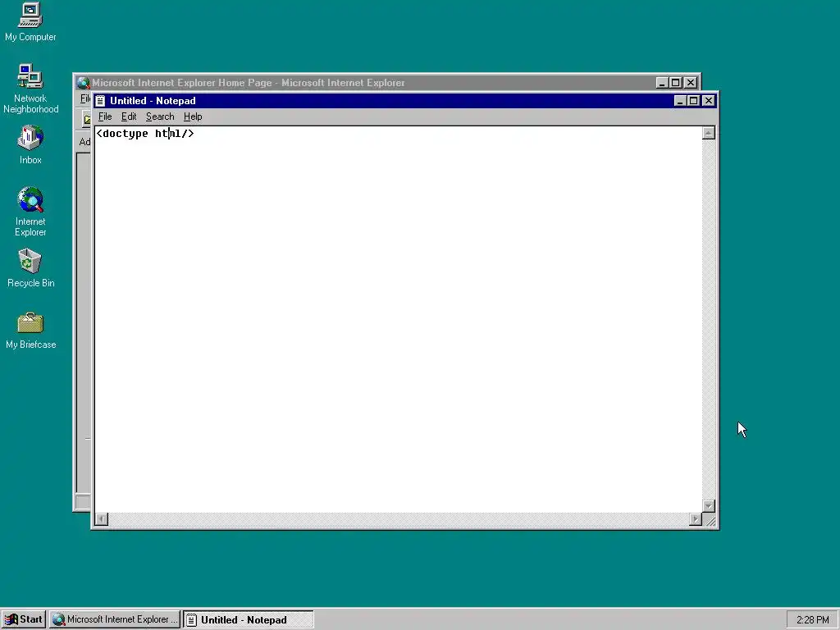Open the Notepad File menu
Screen dimensions: 840x630
105,116
